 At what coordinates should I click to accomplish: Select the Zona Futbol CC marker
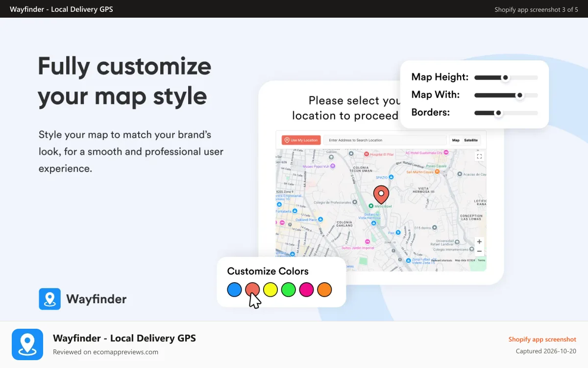pos(408,261)
